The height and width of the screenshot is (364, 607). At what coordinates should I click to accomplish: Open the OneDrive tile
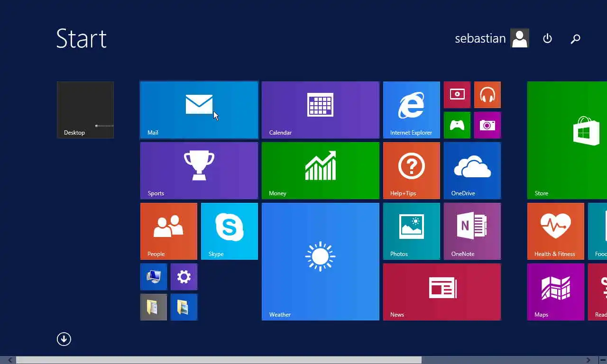coord(472,171)
